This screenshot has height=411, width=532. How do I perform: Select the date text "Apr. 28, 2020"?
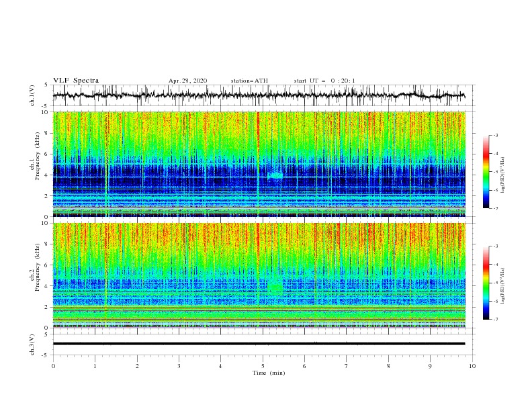(x=187, y=81)
